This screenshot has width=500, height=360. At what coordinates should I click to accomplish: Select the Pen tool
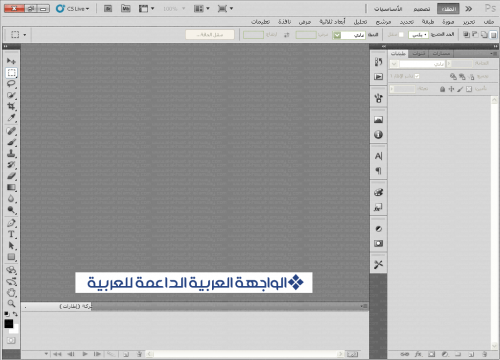pos(11,223)
